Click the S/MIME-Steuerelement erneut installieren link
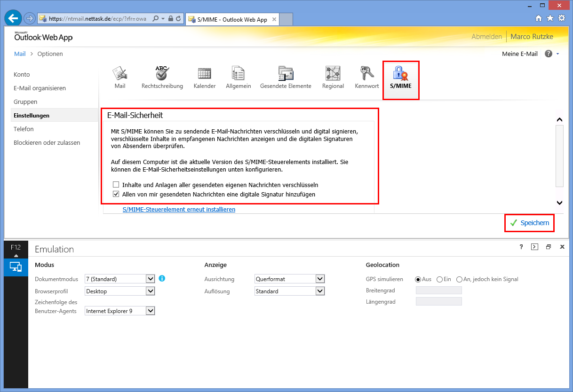 click(179, 209)
